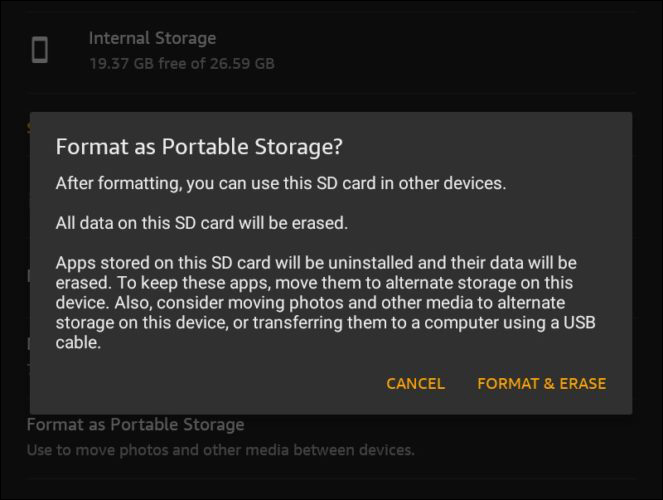
Task: Confirm with FORMAT & ERASE
Action: click(541, 383)
